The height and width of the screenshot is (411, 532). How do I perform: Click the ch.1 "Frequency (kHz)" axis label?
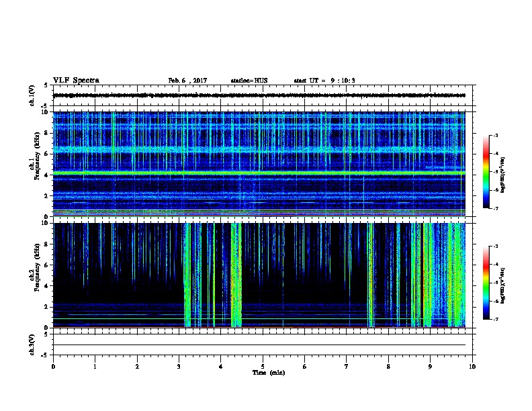[37, 156]
